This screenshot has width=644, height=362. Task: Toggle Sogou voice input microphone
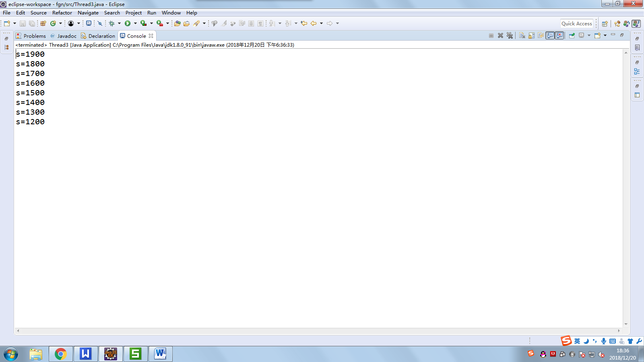pos(604,341)
